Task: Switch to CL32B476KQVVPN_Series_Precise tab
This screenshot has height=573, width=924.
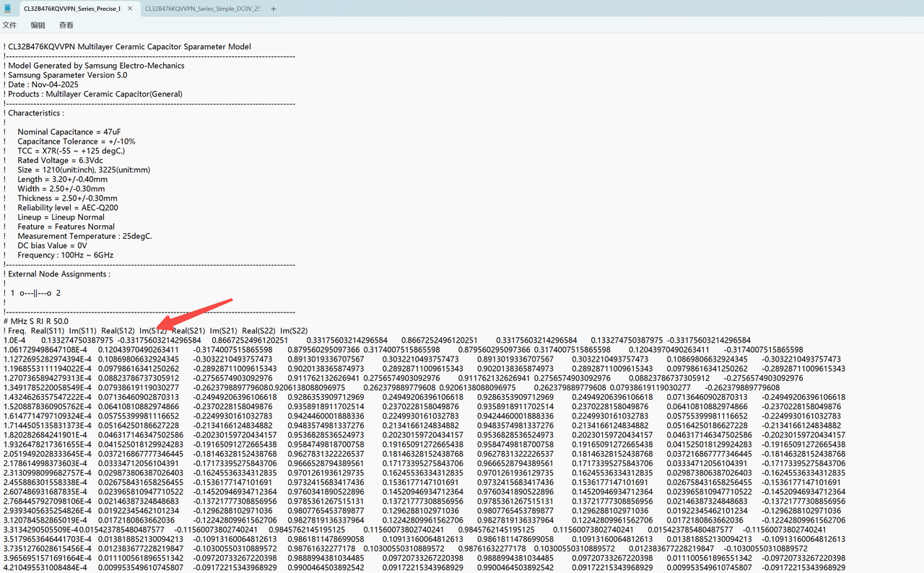Action: (x=71, y=9)
